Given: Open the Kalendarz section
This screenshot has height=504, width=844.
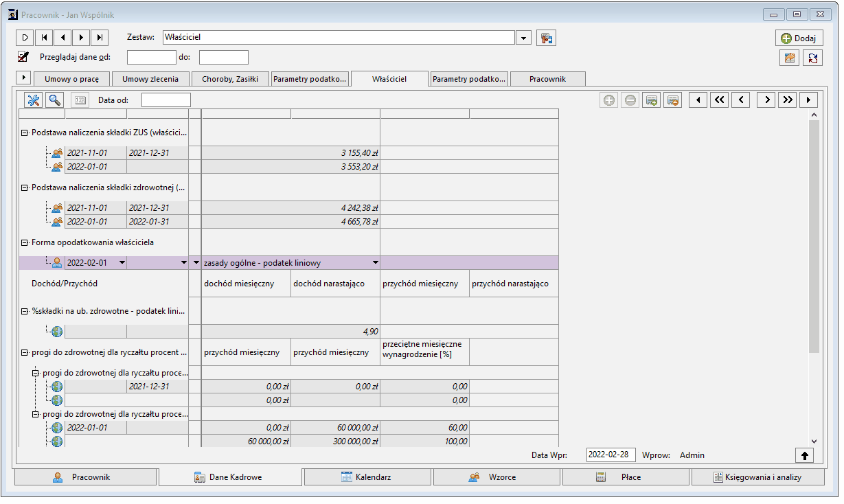Looking at the screenshot, I should pyautogui.click(x=367, y=477).
